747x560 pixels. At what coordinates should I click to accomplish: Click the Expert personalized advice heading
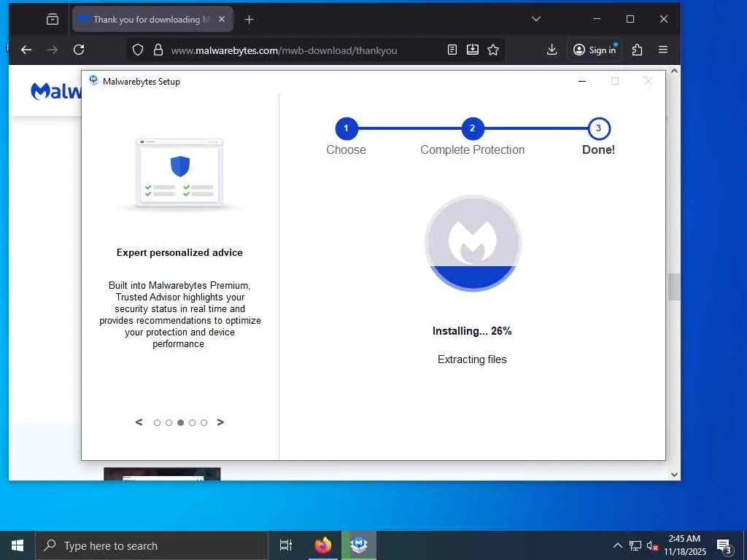(x=179, y=252)
